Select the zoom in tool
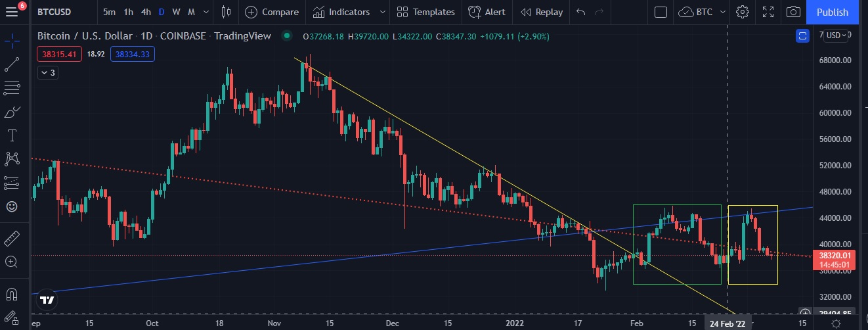 click(x=12, y=262)
